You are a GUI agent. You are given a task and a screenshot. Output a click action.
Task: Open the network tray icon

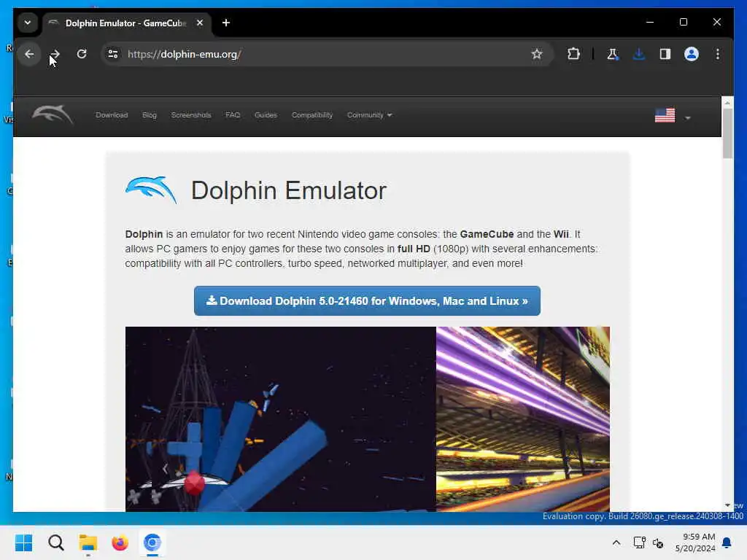coord(639,542)
